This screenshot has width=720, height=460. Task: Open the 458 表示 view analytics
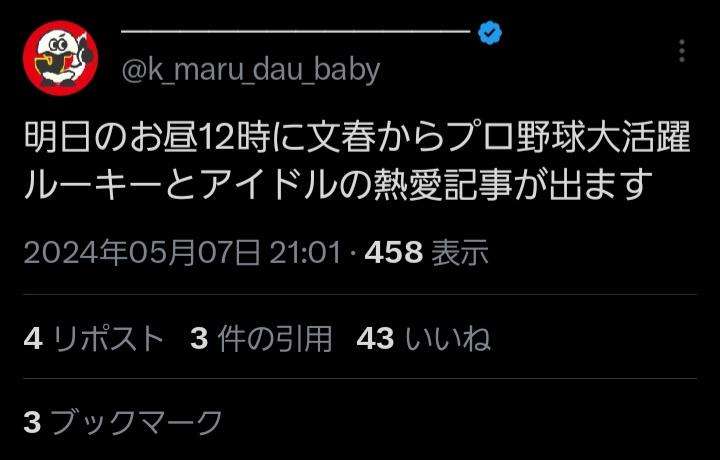427,252
